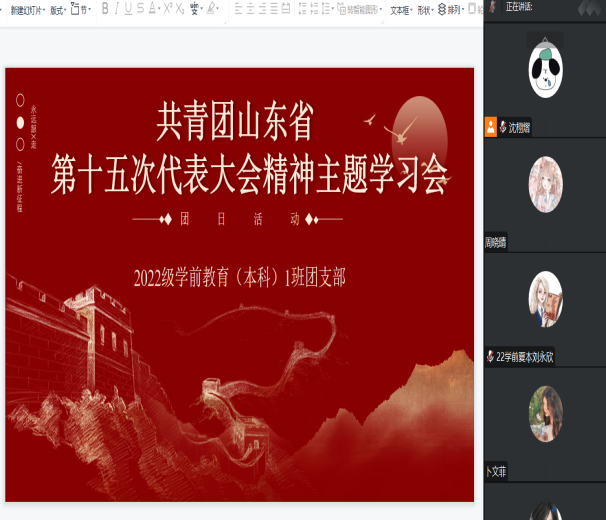The height and width of the screenshot is (520, 606).
Task: Toggle the muted microphone icon at panel top
Action: (492, 6)
